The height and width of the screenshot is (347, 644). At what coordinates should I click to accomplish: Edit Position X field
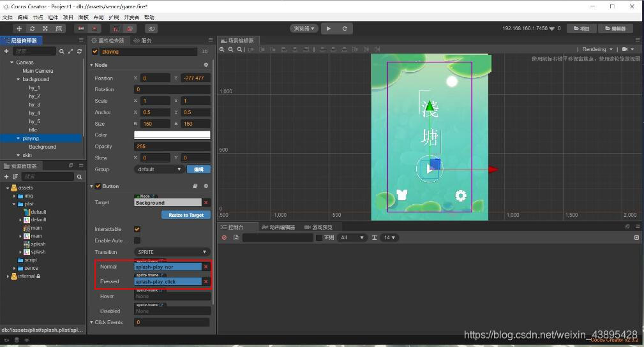[155, 78]
